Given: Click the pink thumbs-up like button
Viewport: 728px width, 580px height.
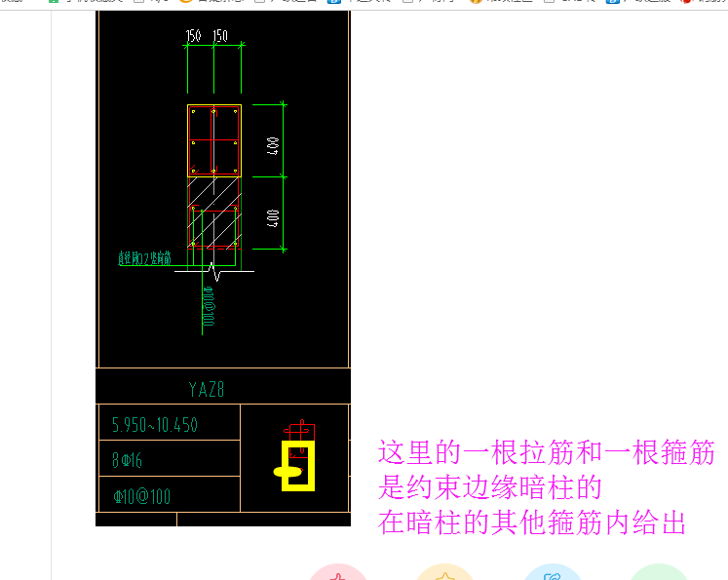Looking at the screenshot, I should point(338,574).
